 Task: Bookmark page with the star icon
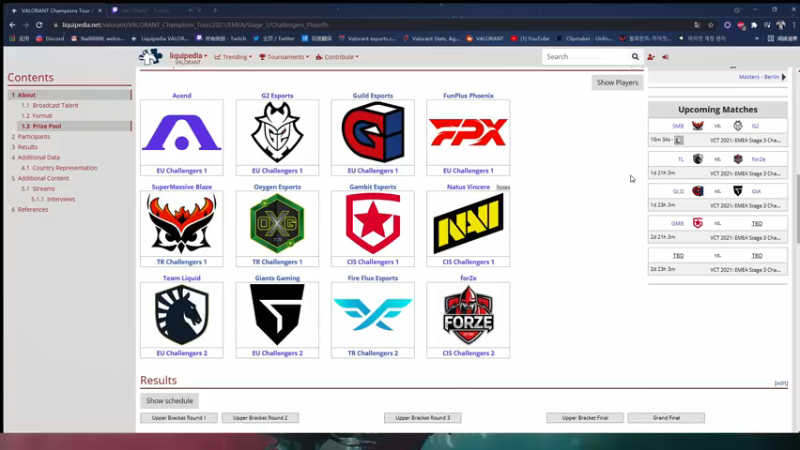pyautogui.click(x=711, y=24)
